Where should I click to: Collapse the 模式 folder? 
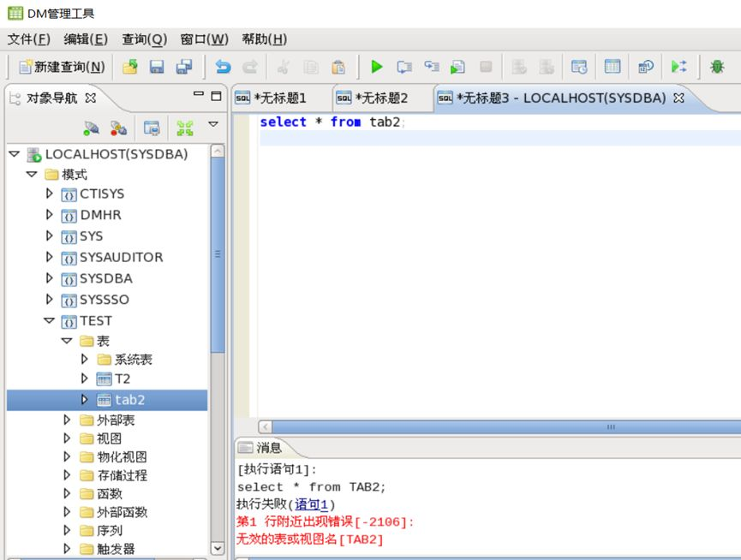click(x=31, y=174)
